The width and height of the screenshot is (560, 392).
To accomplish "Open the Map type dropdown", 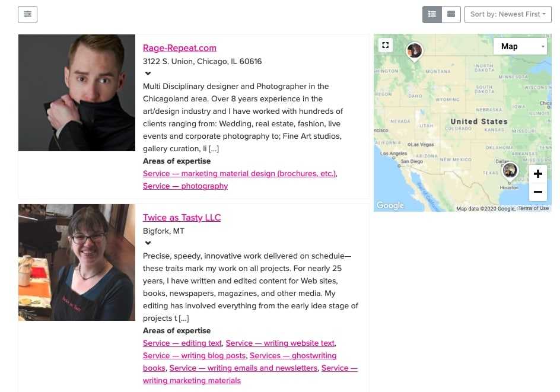I will (x=520, y=46).
